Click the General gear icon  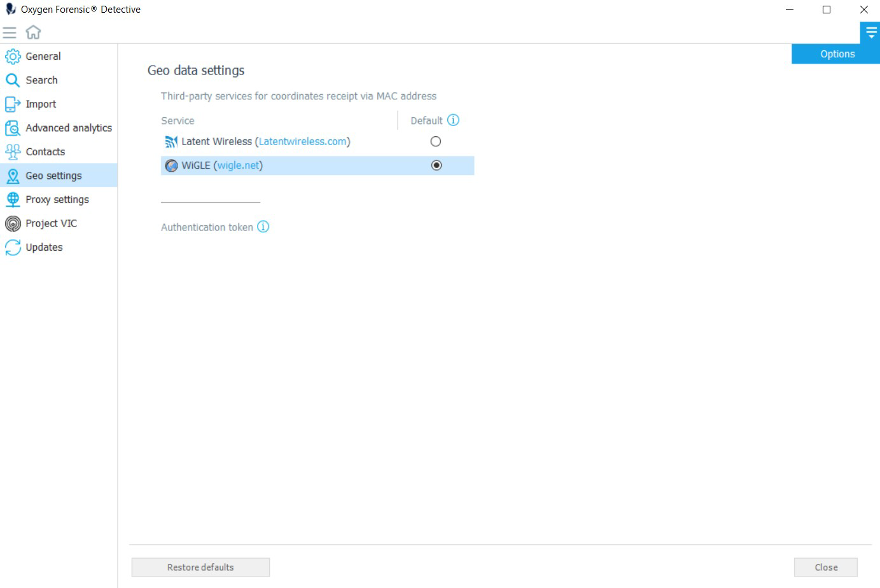click(x=13, y=57)
